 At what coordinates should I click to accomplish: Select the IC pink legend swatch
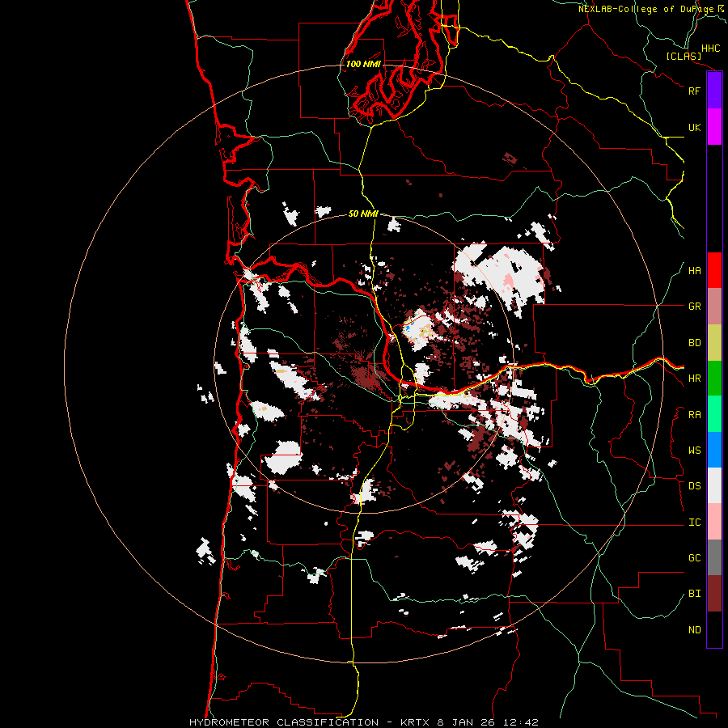[x=714, y=522]
